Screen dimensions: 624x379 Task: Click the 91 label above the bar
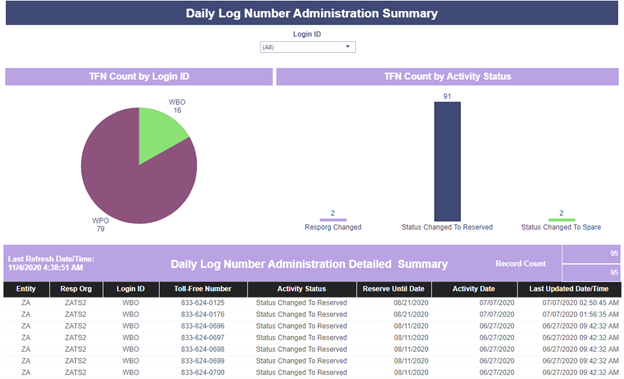[x=447, y=96]
